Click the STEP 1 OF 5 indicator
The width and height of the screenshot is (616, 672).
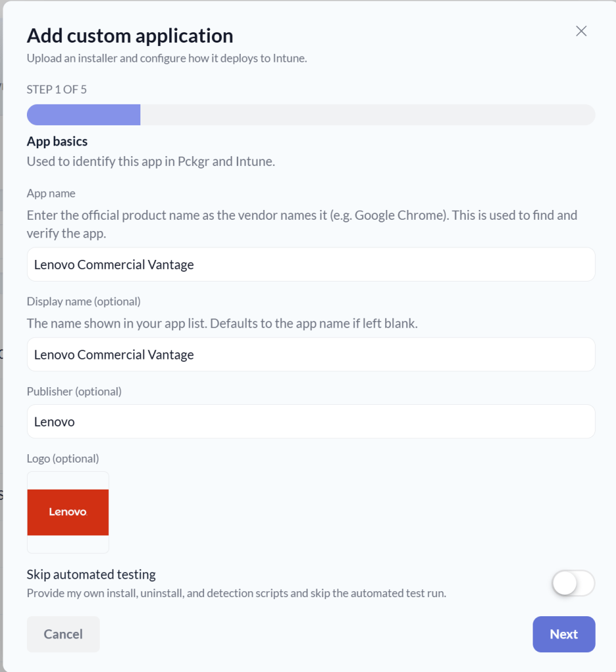pyautogui.click(x=56, y=89)
